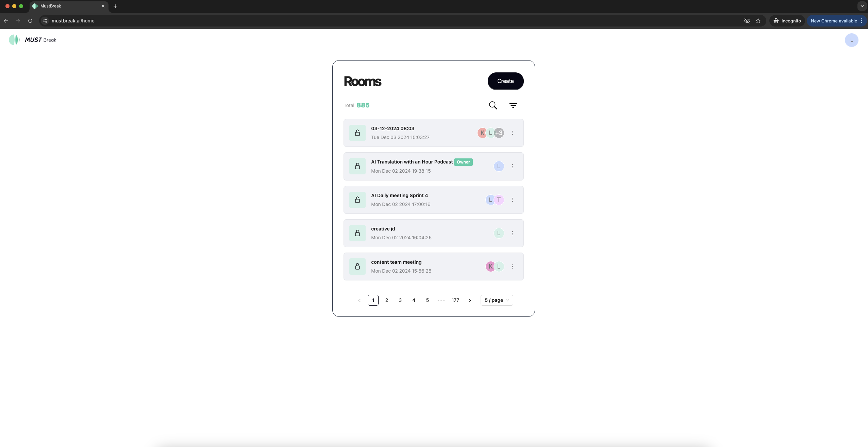Open the filter icon next to search
The width and height of the screenshot is (868, 447).
point(513,105)
